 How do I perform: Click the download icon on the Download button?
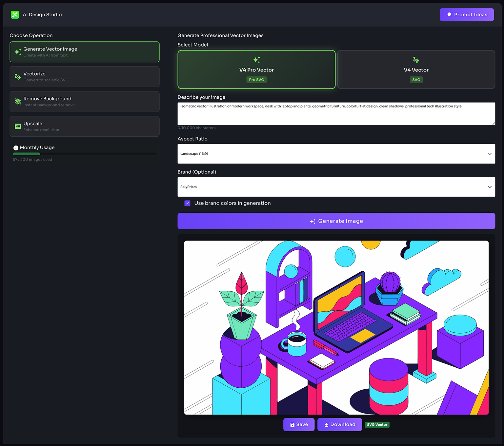click(327, 424)
